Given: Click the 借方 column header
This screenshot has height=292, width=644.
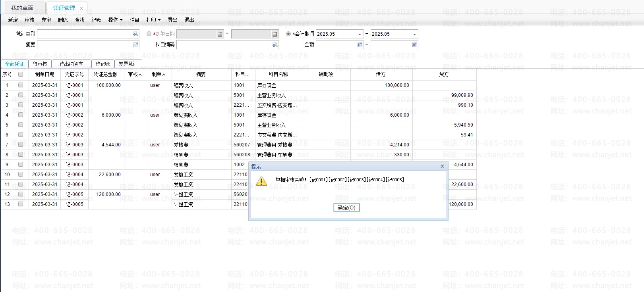Looking at the screenshot, I should tap(381, 74).
